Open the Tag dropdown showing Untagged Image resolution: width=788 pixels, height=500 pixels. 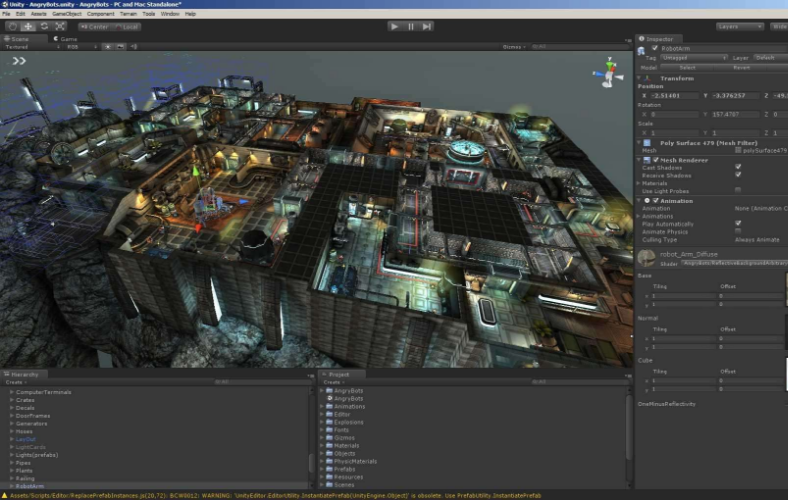693,58
